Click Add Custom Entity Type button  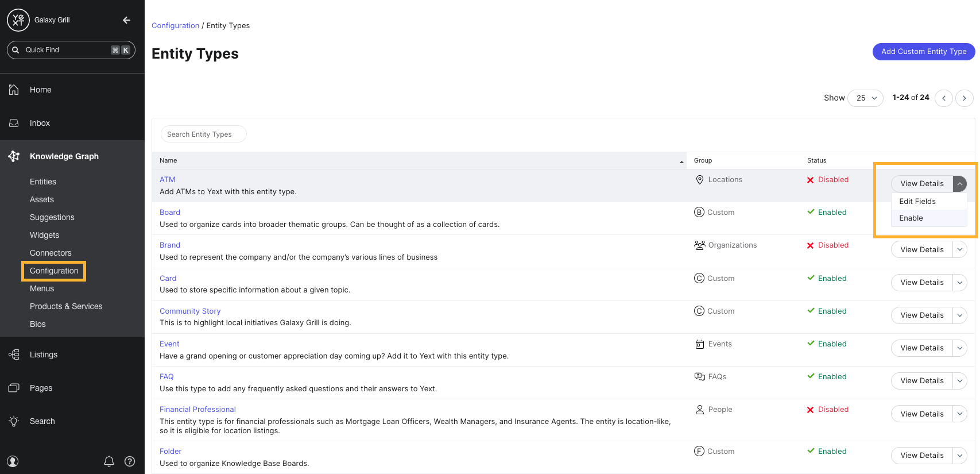[x=923, y=51]
